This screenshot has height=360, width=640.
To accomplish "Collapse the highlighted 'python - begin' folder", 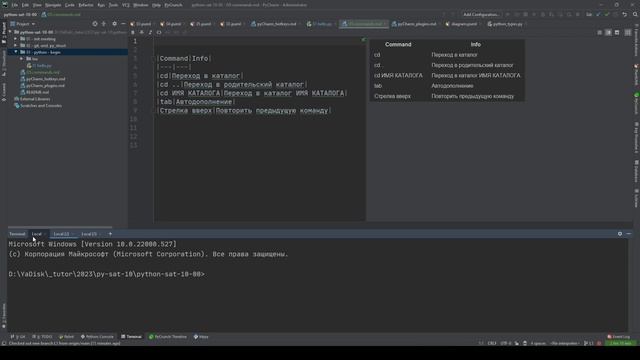I will pos(16,52).
